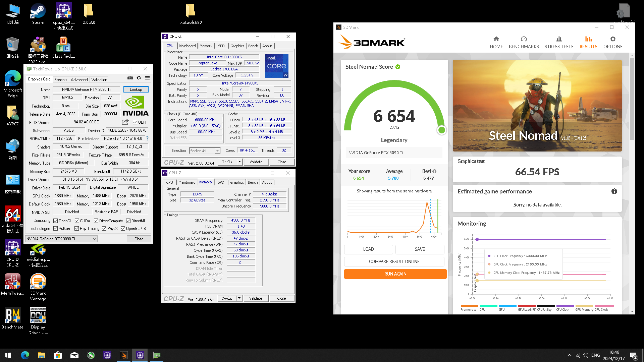Open the Mail app in taskbar
Viewport: 644px width, 362px height.
(x=74, y=355)
